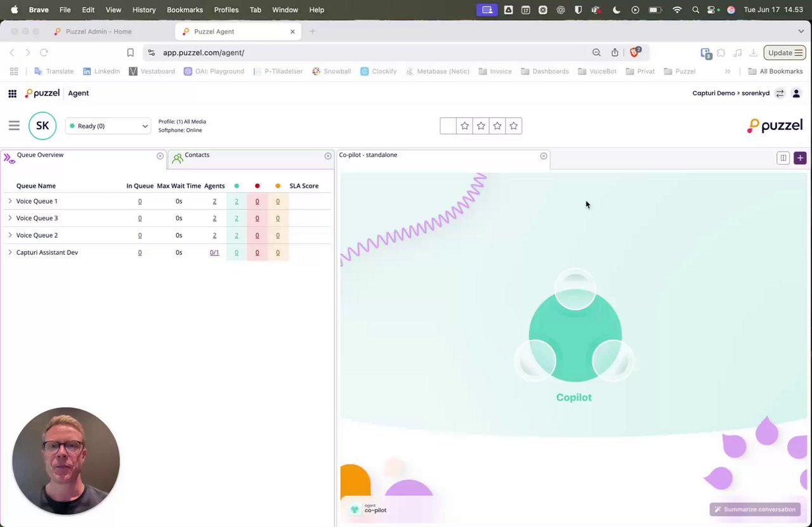Click In Queue count for Voice Queue 1
The height and width of the screenshot is (527, 812).
coord(140,201)
